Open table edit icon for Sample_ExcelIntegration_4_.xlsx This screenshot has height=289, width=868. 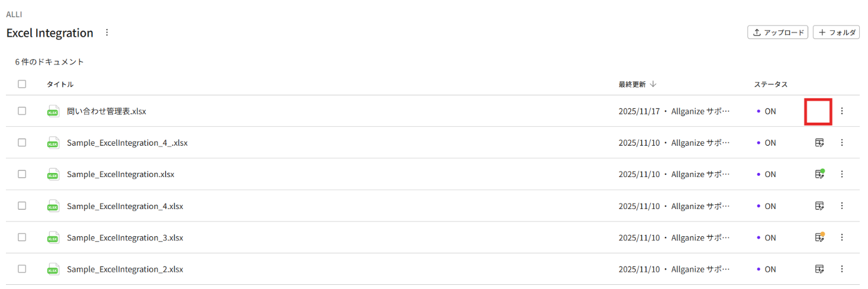pos(819,143)
